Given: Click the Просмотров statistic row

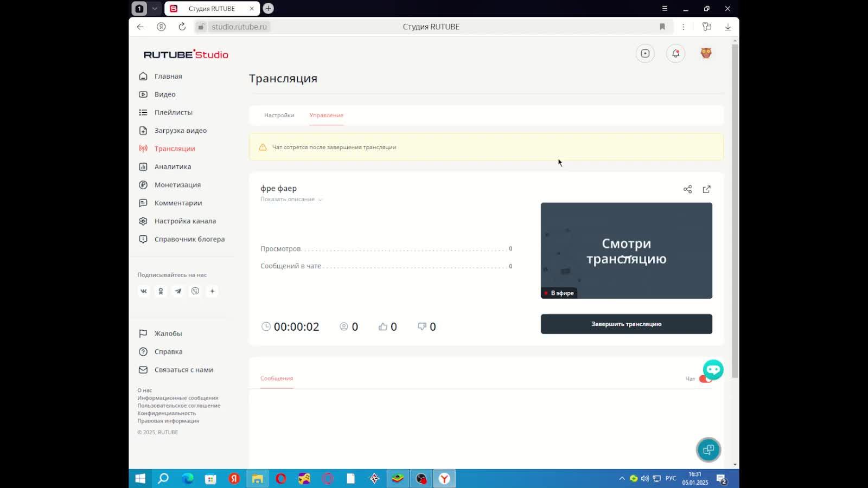Looking at the screenshot, I should (386, 249).
